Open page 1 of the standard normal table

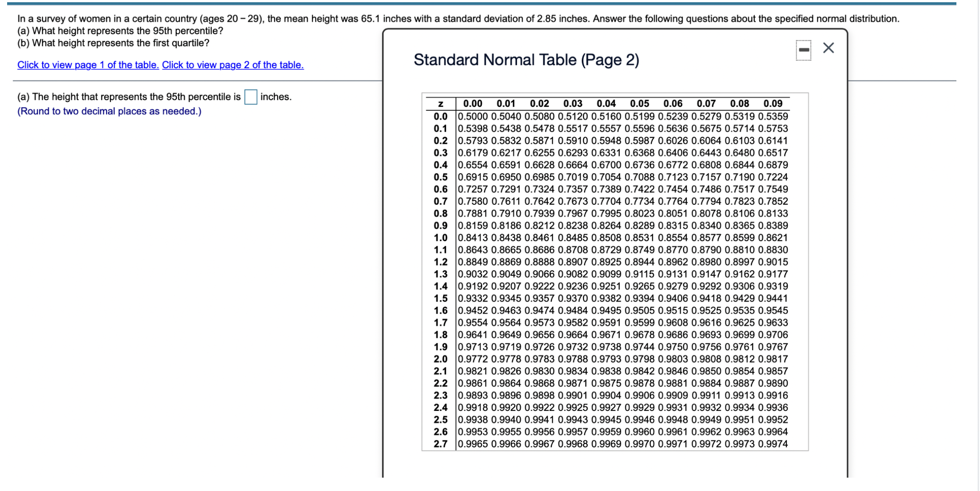87,65
